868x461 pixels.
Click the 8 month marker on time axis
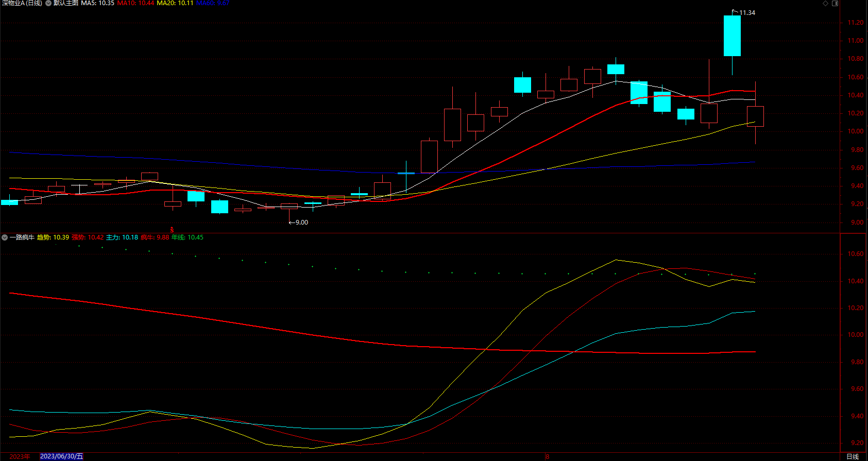(x=548, y=457)
